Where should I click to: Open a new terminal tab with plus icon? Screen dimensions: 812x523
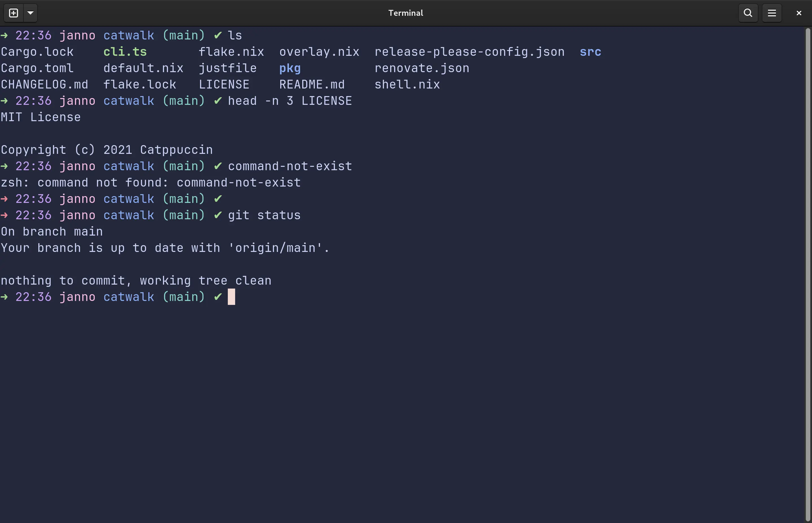[14, 13]
